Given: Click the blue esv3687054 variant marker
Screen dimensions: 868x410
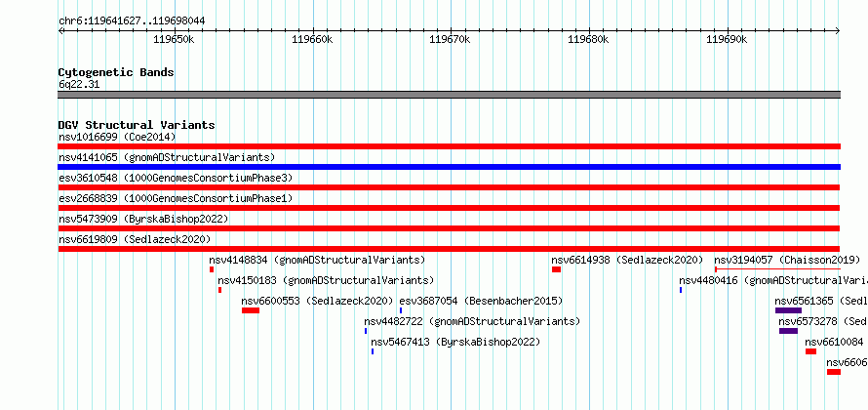Looking at the screenshot, I should pos(401,310).
